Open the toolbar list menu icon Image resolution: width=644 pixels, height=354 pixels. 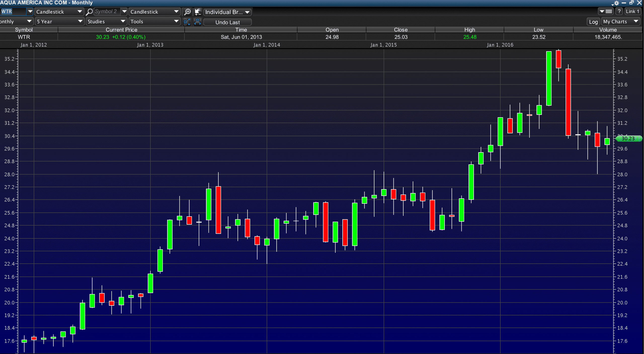pyautogui.click(x=606, y=11)
